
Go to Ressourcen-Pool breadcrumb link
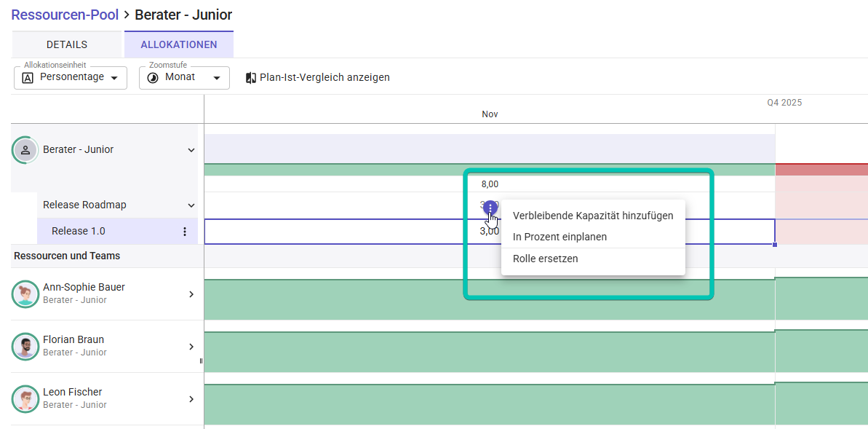coord(65,15)
